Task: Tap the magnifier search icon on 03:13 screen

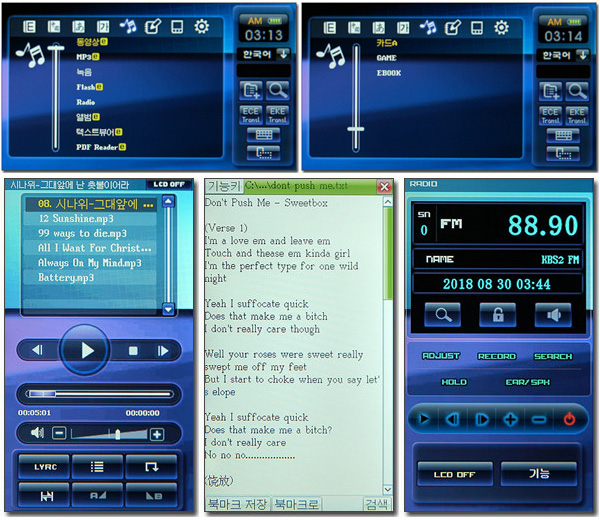Action: pos(277,90)
